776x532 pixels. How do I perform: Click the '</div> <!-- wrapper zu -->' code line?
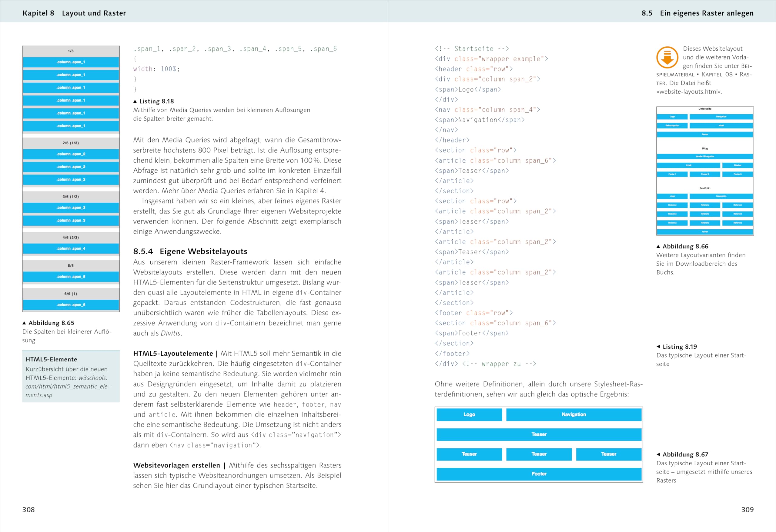[486, 364]
